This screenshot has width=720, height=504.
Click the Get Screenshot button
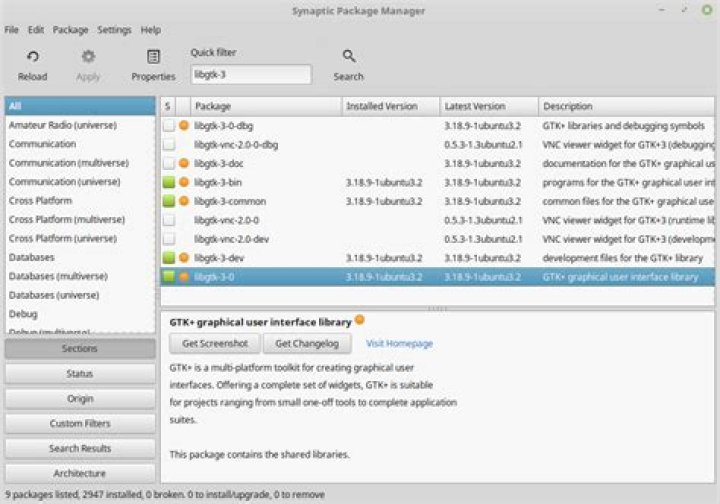[x=215, y=343]
